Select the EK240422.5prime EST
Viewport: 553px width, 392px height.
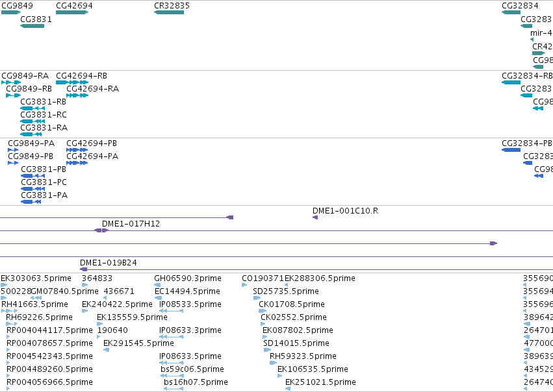84,312
